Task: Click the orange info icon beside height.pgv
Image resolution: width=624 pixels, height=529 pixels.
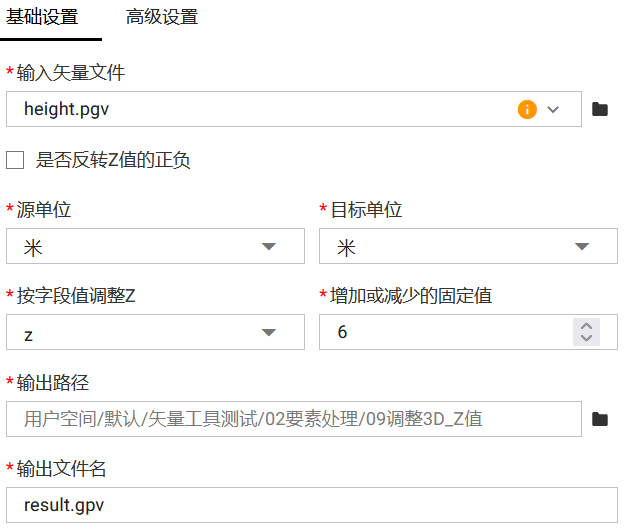Action: coord(527,109)
